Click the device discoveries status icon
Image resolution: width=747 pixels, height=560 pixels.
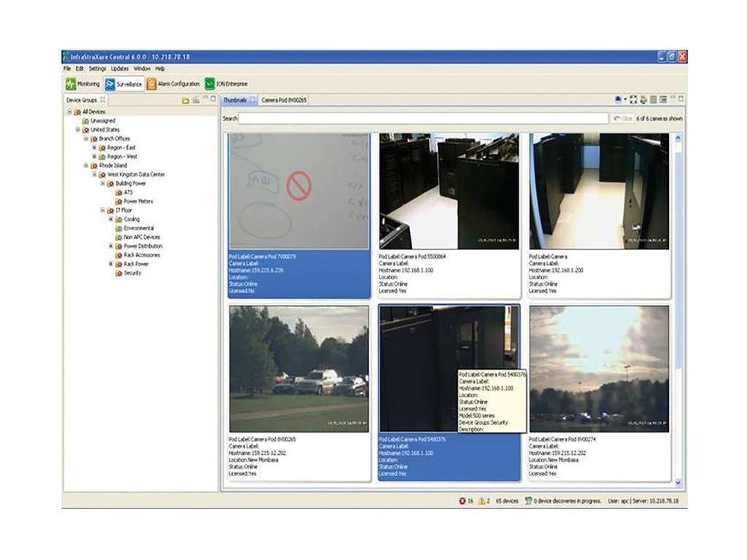528,501
